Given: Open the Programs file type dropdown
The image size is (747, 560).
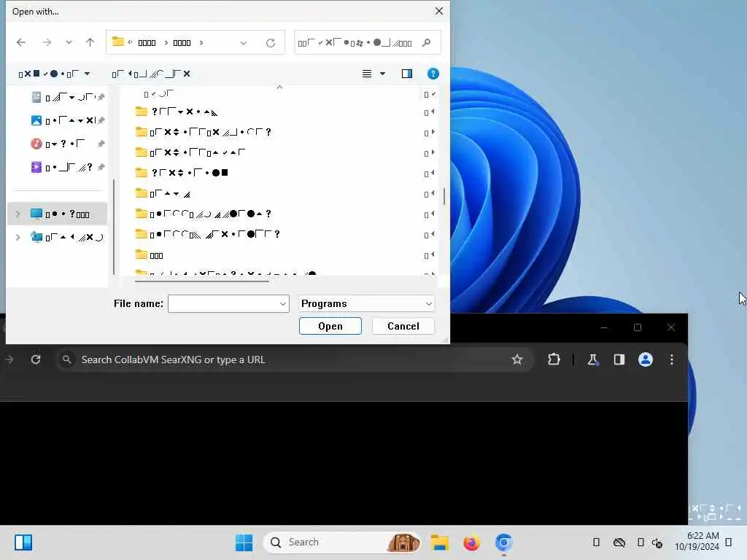Looking at the screenshot, I should (367, 304).
